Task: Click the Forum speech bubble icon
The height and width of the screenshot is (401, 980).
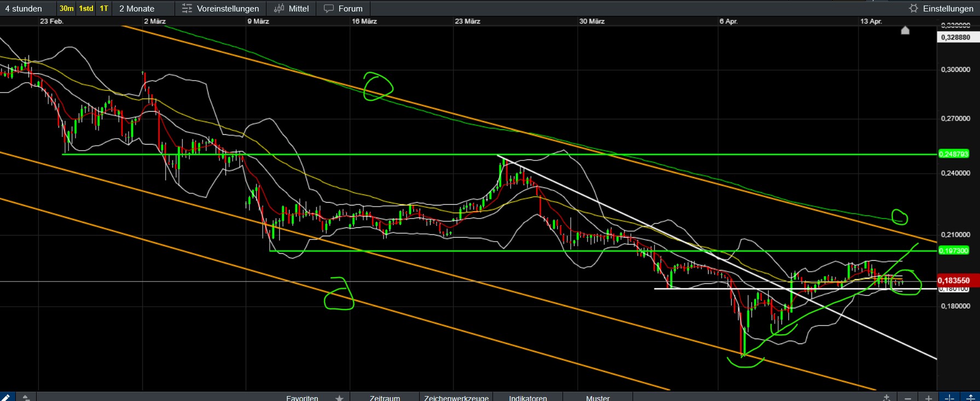Action: [x=329, y=9]
